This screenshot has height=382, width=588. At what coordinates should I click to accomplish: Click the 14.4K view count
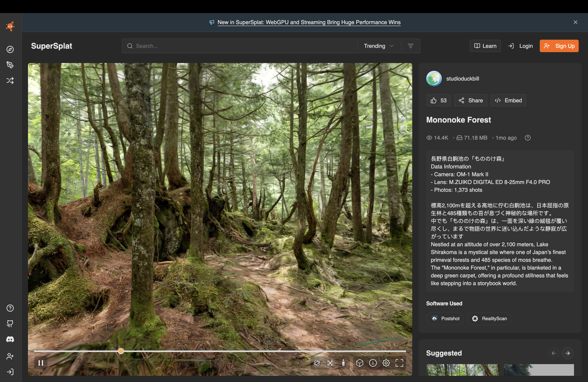[x=437, y=138]
